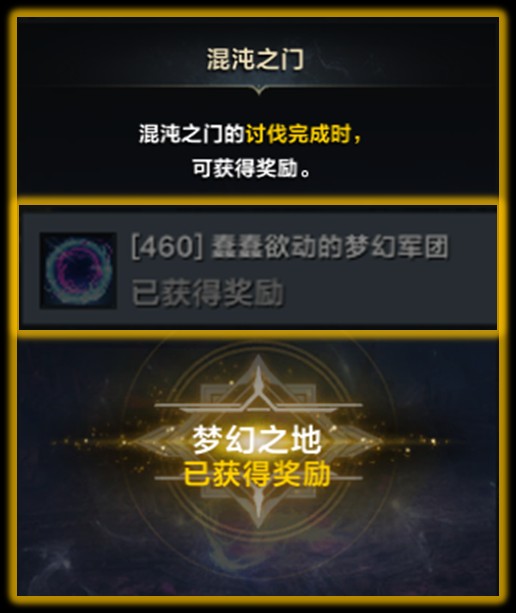Screen dimensions: 516x613
Task: Click the yellow 已获得奖励 text in emblem
Action: pos(257,474)
